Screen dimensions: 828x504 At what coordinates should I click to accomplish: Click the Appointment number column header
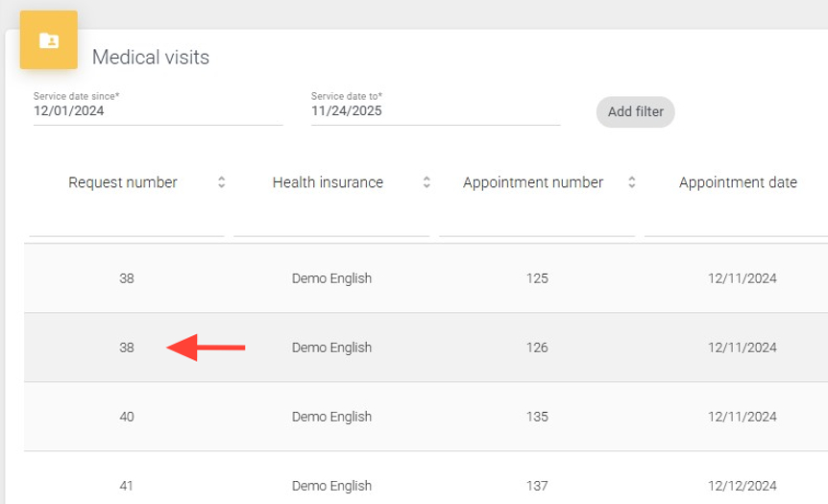click(x=533, y=182)
